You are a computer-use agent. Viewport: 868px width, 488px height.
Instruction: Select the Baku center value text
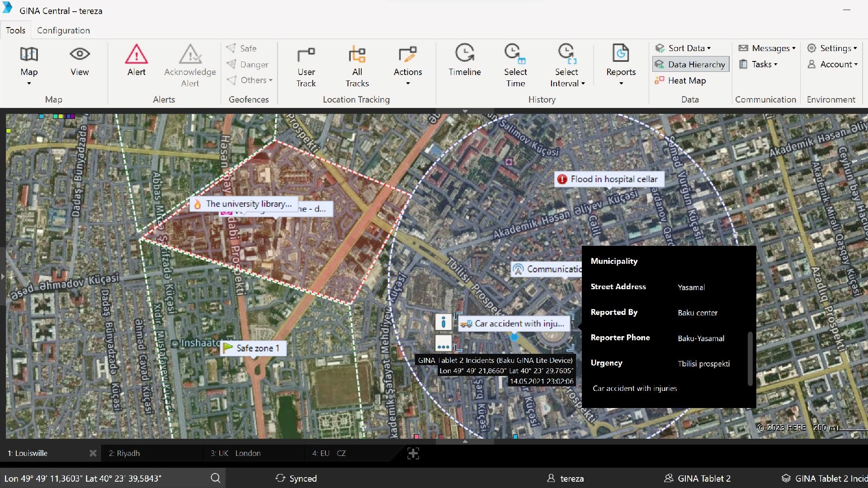point(698,313)
